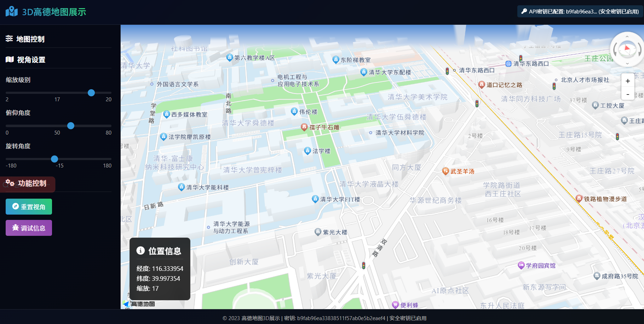
Task: Click the 3D高德地图展示 title text
Action: point(54,12)
